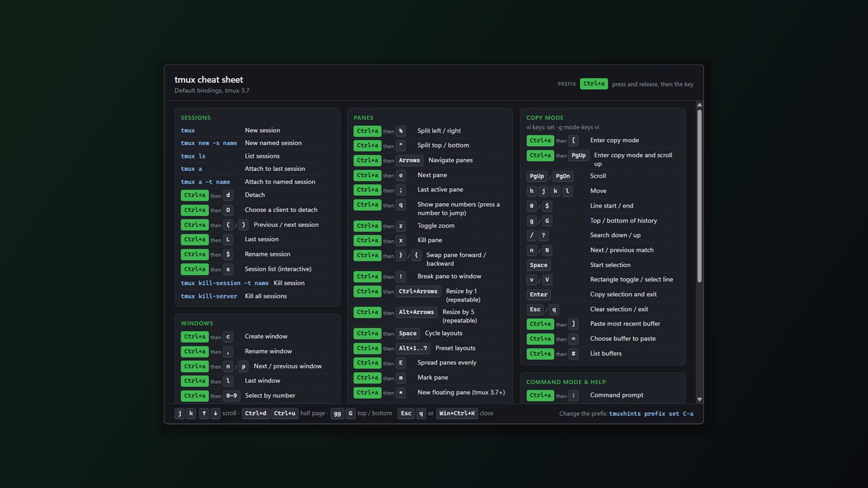Click the "Break pane to window" description
This screenshot has height=488, width=868.
pyautogui.click(x=449, y=276)
